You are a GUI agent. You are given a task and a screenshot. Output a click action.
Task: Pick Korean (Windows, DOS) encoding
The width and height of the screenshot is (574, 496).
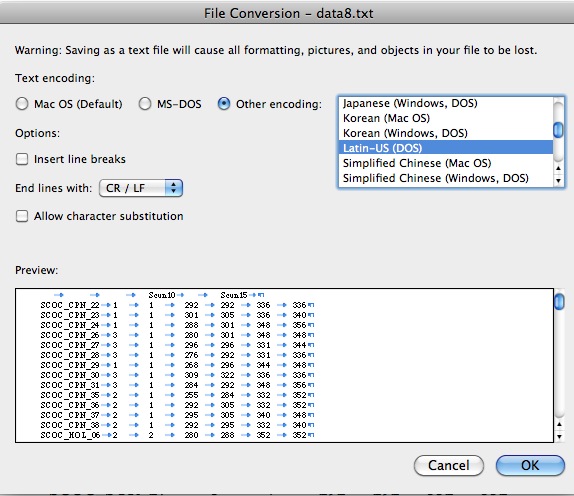click(x=445, y=133)
